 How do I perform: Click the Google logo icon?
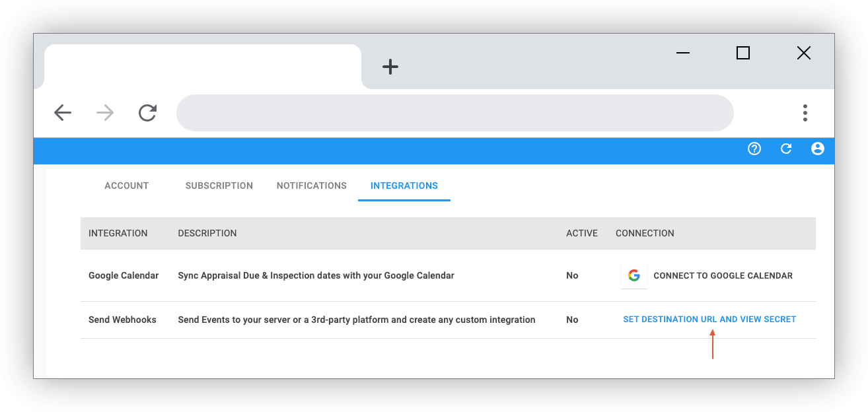[x=634, y=276]
